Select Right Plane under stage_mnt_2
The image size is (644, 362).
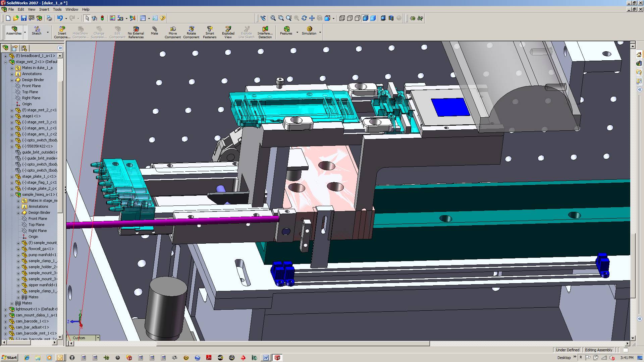click(x=31, y=98)
